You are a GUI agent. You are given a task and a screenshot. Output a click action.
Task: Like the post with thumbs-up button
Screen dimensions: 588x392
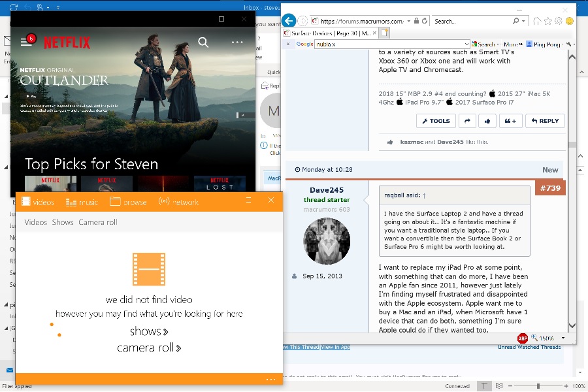[487, 121]
